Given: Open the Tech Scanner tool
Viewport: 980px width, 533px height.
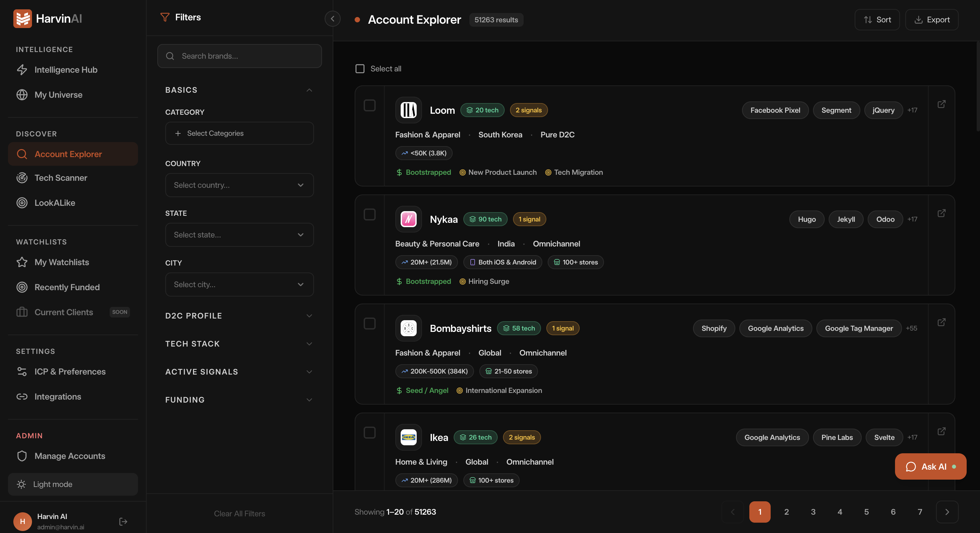Looking at the screenshot, I should 61,177.
